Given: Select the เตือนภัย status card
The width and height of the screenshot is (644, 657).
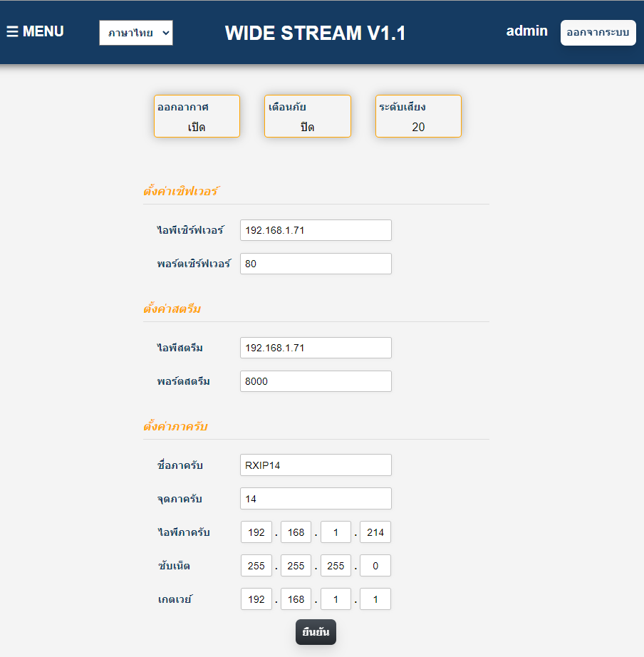Looking at the screenshot, I should pyautogui.click(x=308, y=116).
